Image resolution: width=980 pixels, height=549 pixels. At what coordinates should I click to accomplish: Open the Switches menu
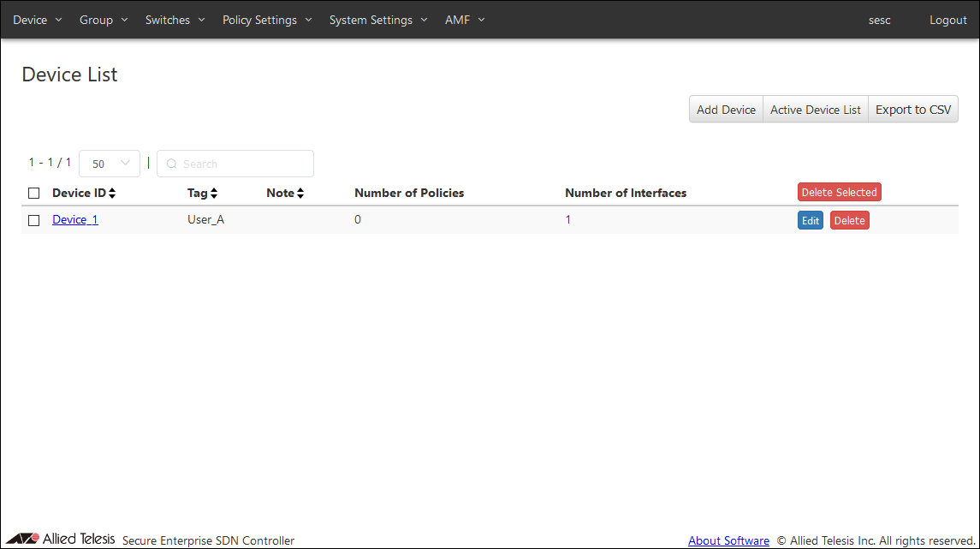tap(175, 20)
